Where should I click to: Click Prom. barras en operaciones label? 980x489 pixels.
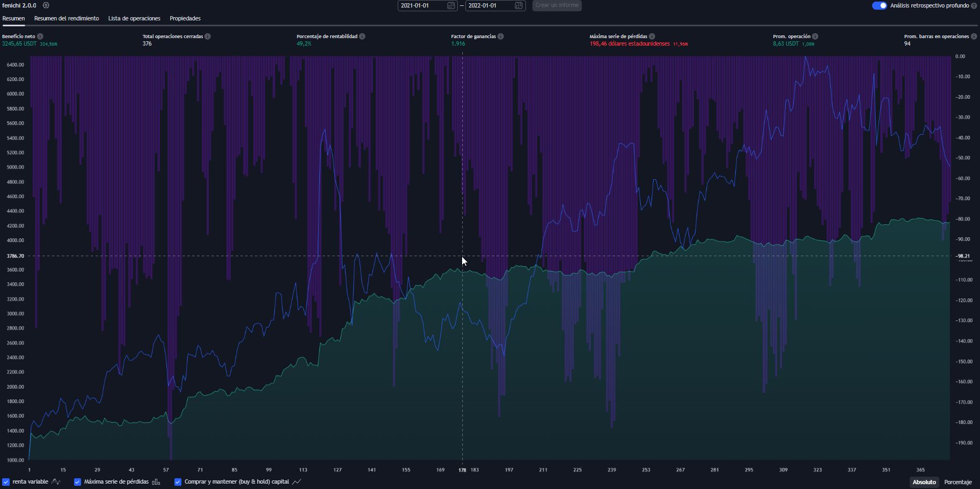937,37
